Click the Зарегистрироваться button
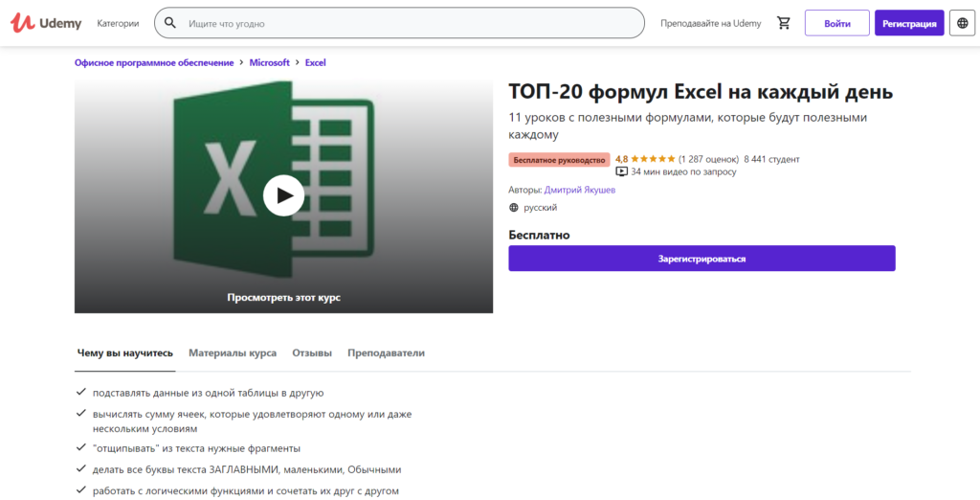This screenshot has width=980, height=500. pyautogui.click(x=702, y=259)
